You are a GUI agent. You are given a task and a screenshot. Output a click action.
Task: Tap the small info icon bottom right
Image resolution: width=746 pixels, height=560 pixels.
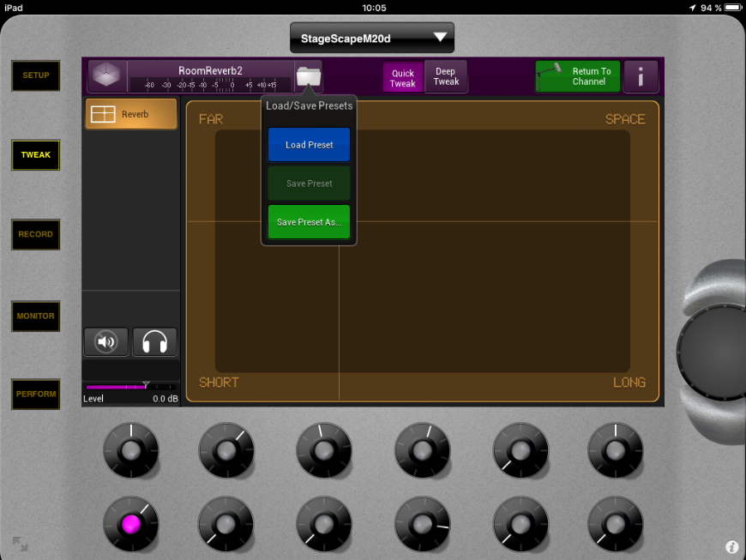pos(731,546)
